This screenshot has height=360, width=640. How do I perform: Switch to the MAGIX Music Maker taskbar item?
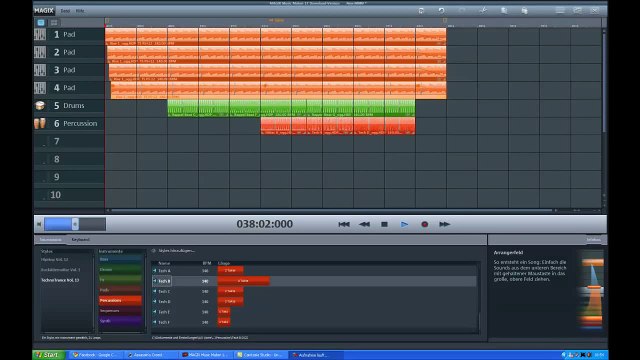(205, 355)
